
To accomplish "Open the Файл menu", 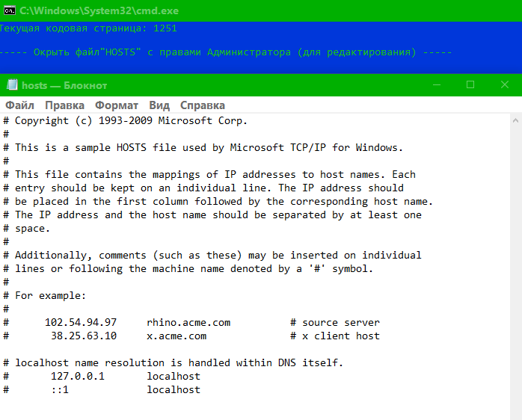I will pos(19,105).
